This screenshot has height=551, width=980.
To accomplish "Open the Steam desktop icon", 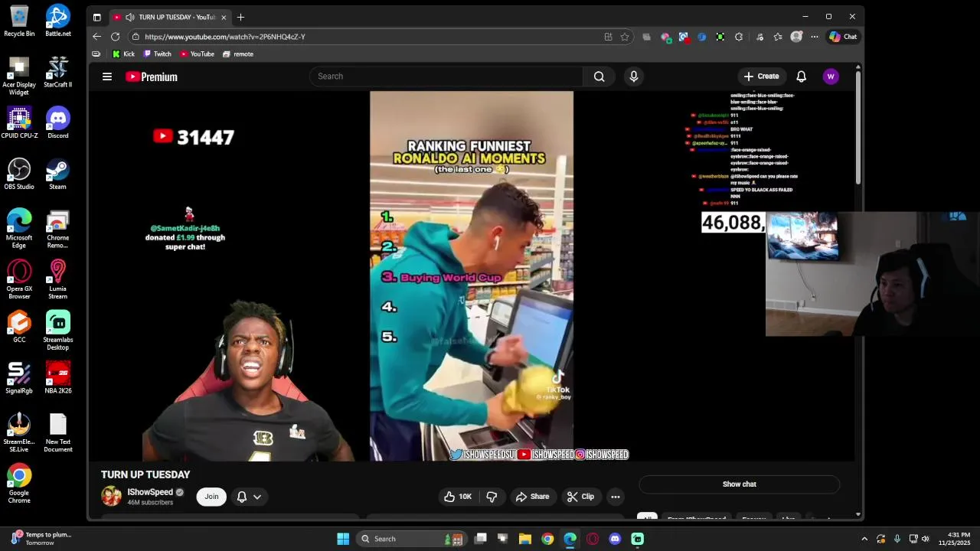I will coord(57,174).
